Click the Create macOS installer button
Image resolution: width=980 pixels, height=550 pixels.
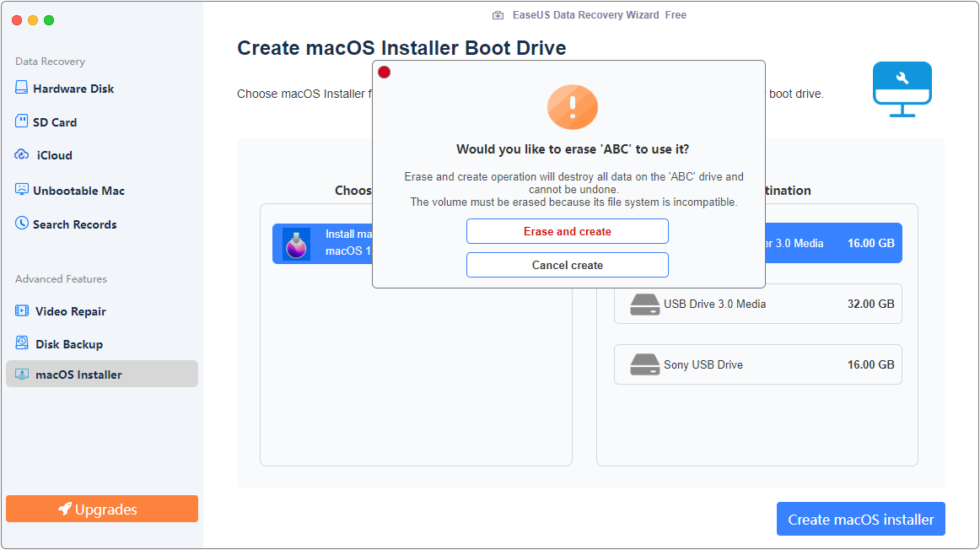point(860,519)
